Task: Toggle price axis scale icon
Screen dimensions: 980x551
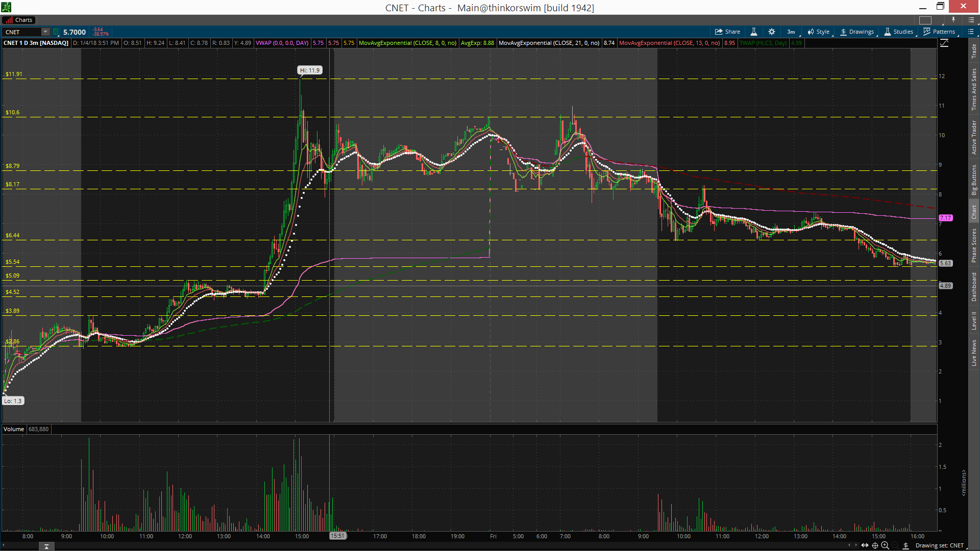Action: 944,43
